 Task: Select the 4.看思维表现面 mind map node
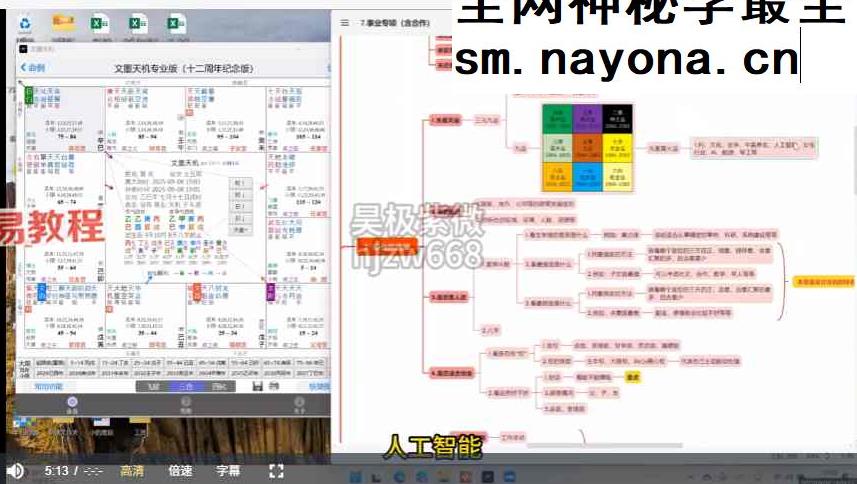452,373
